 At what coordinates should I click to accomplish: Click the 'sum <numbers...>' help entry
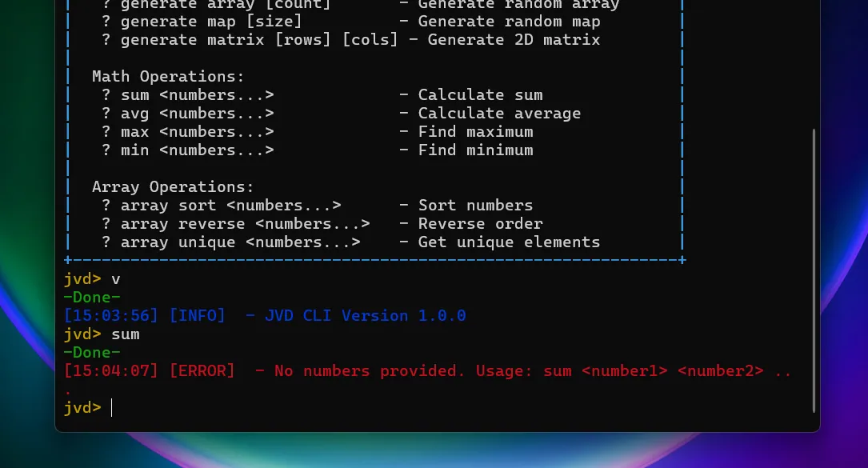(x=197, y=95)
